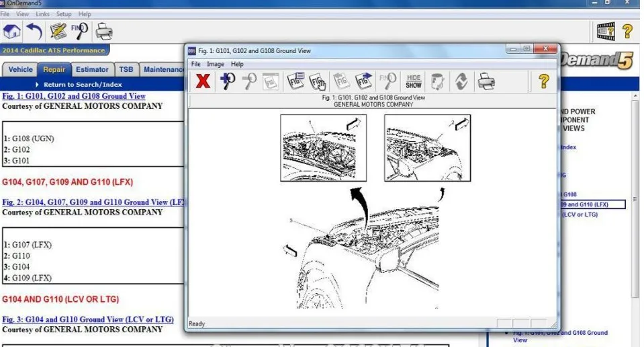Open the video tutorial filmstrip icon

tap(606, 32)
